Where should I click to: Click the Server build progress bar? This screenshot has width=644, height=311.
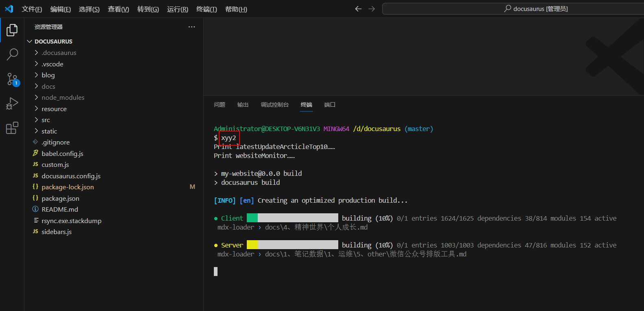292,245
